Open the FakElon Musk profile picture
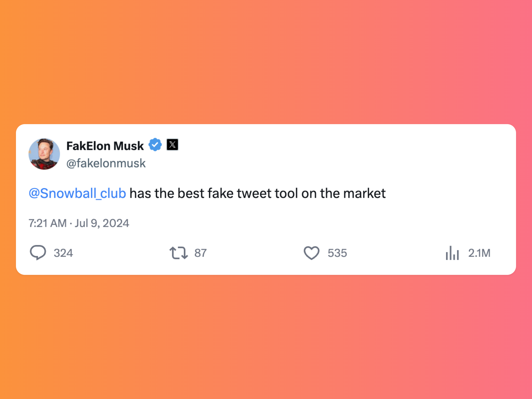The image size is (532, 399). pyautogui.click(x=44, y=154)
